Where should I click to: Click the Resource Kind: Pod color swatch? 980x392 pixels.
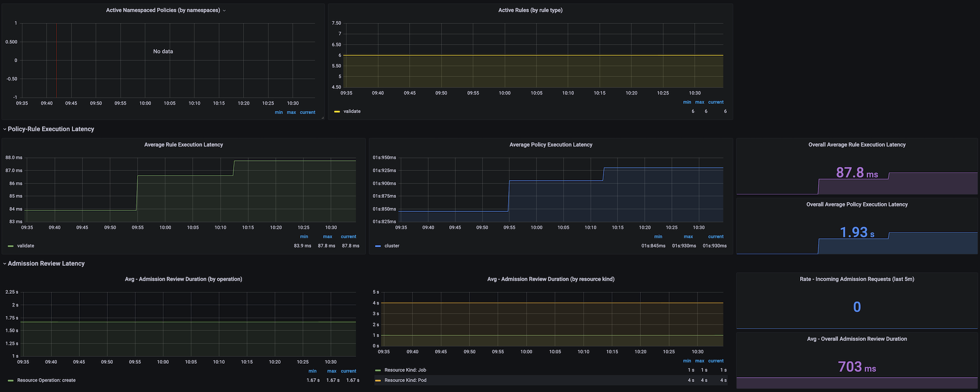coord(378,380)
